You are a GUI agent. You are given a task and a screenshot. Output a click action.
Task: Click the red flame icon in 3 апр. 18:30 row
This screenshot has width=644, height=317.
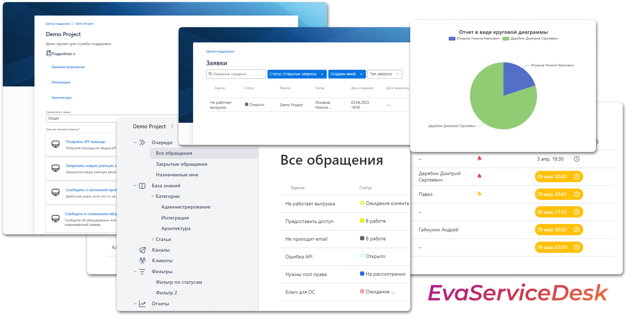(479, 158)
